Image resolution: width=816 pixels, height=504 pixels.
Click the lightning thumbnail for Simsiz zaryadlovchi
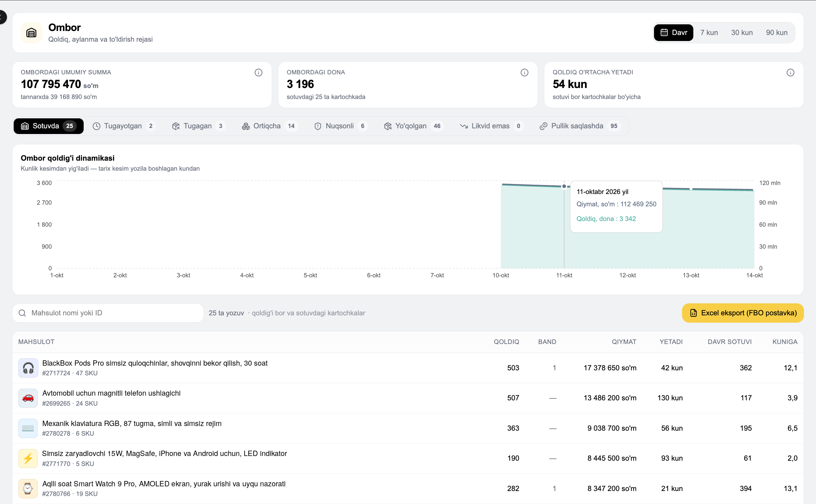[28, 458]
